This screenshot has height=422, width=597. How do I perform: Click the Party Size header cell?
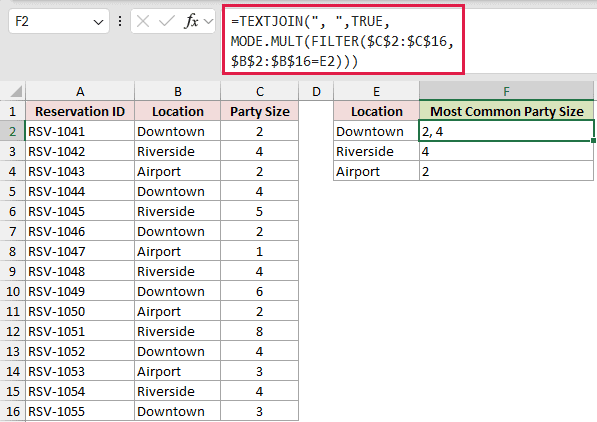click(x=259, y=111)
